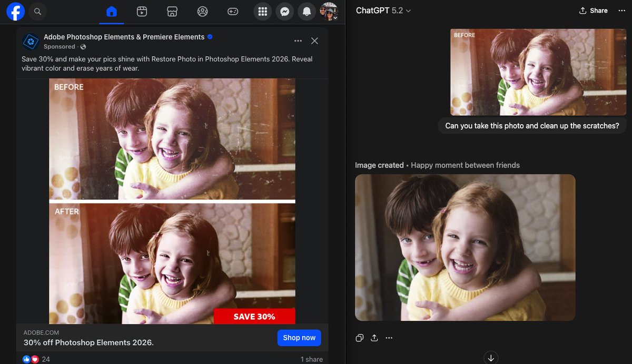This screenshot has width=632, height=364.
Task: Click the 'clean up the scratches' message bubble
Action: (x=532, y=126)
